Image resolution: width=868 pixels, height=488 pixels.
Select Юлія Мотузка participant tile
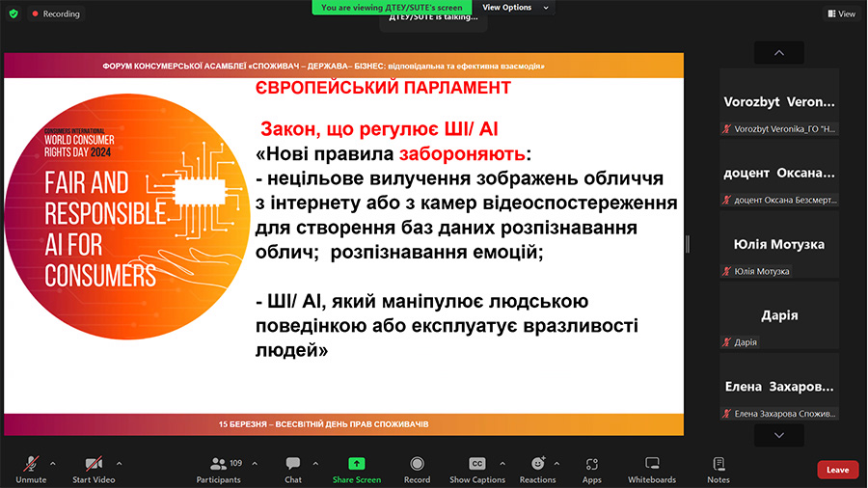tap(779, 244)
